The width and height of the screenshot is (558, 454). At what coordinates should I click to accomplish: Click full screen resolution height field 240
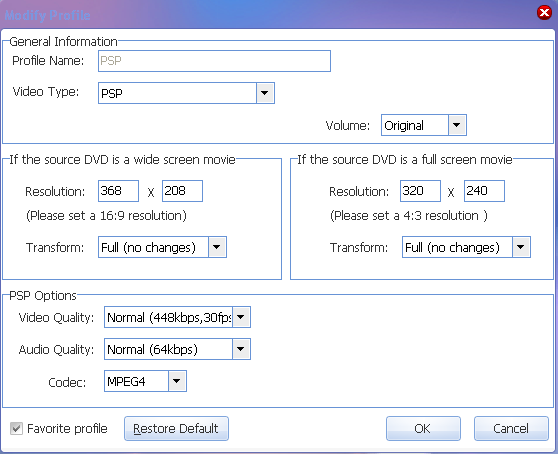tap(484, 191)
